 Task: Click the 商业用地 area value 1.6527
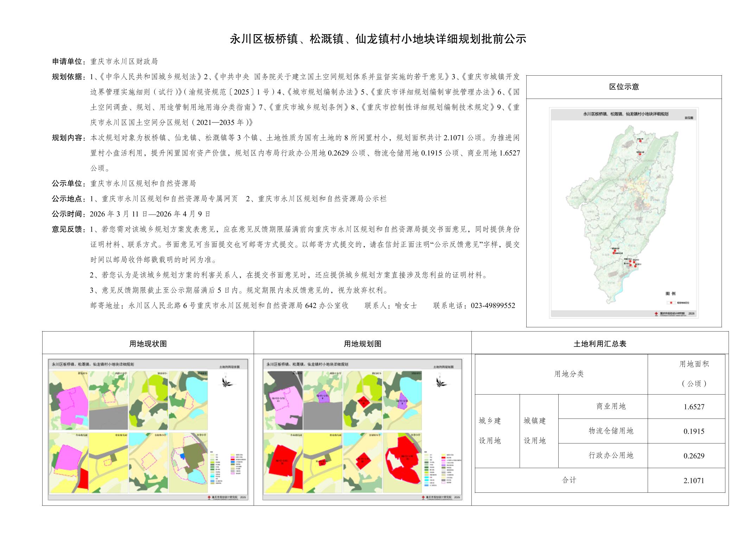694,407
